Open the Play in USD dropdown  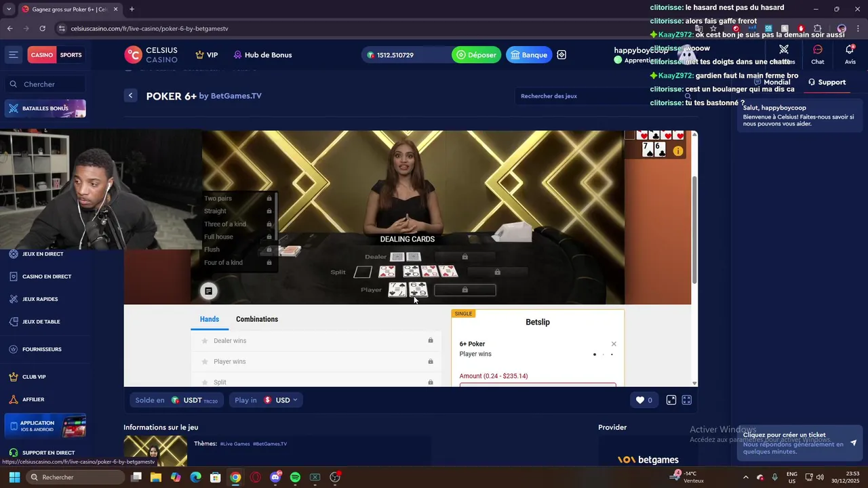click(x=266, y=400)
